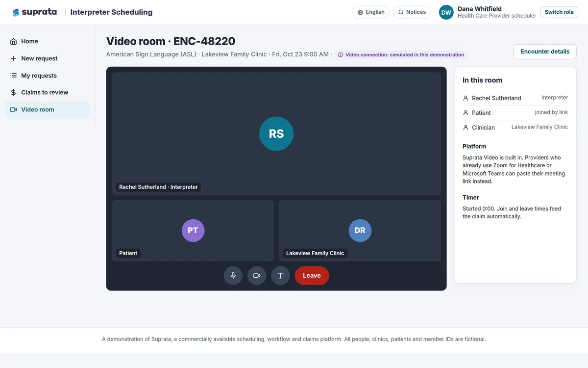The height and width of the screenshot is (368, 588).
Task: Toggle the camera in video controls
Action: (257, 276)
